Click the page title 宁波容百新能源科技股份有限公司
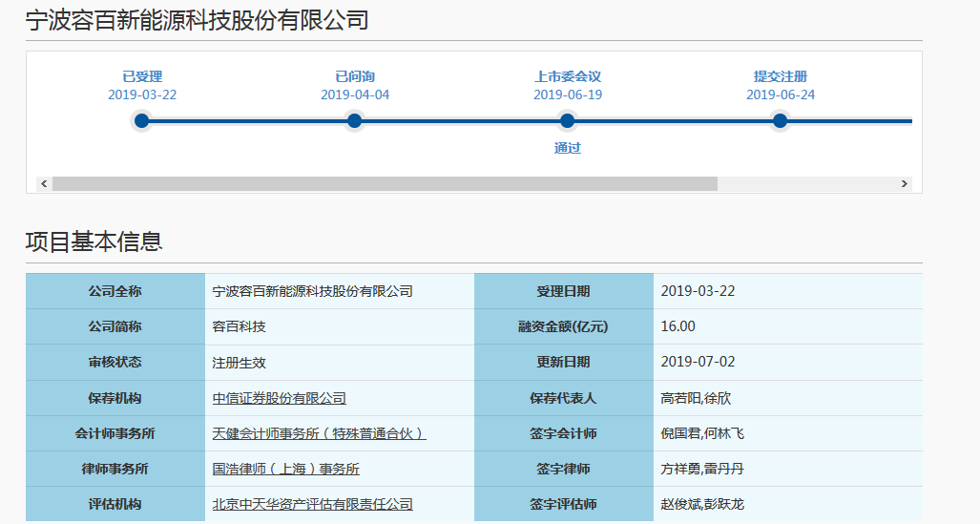 click(x=198, y=20)
